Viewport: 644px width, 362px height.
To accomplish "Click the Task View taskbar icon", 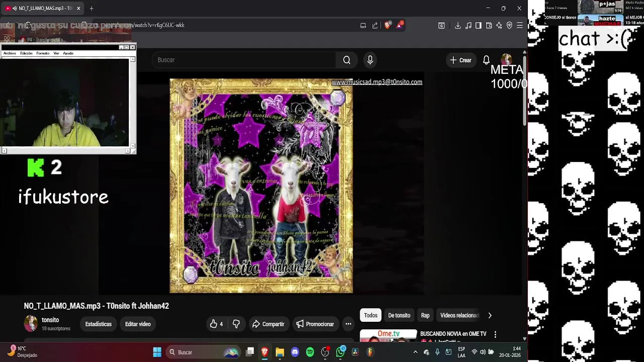I will [x=250, y=352].
